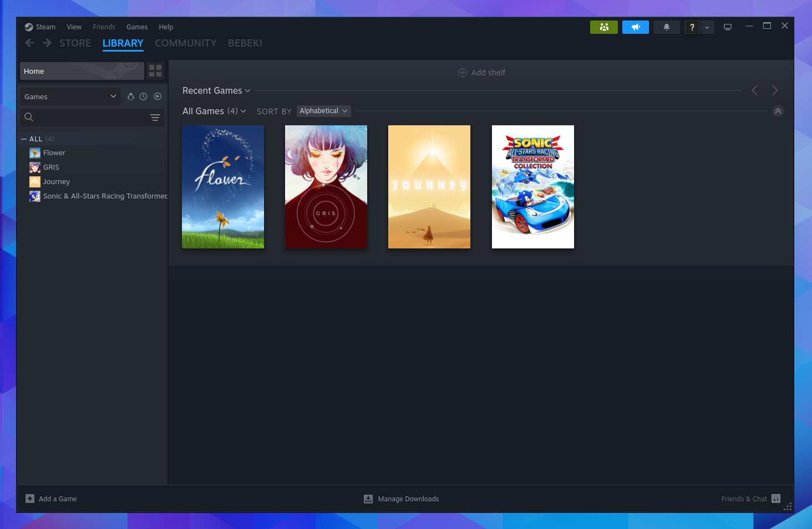
Task: Open GRIS from its cover thumbnail
Action: point(326,186)
